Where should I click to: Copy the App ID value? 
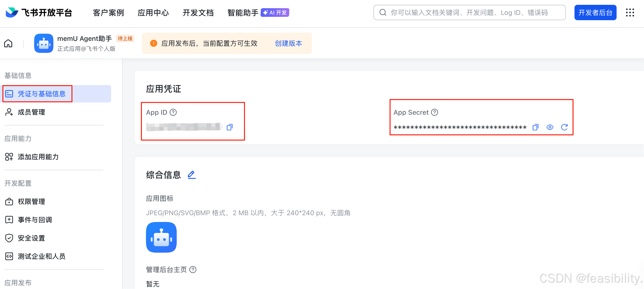click(229, 127)
